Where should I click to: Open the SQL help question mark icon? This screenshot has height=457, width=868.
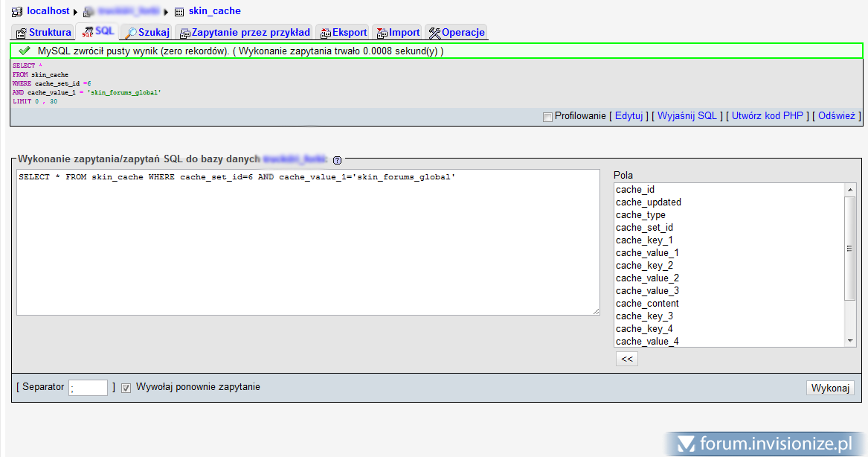[337, 159]
